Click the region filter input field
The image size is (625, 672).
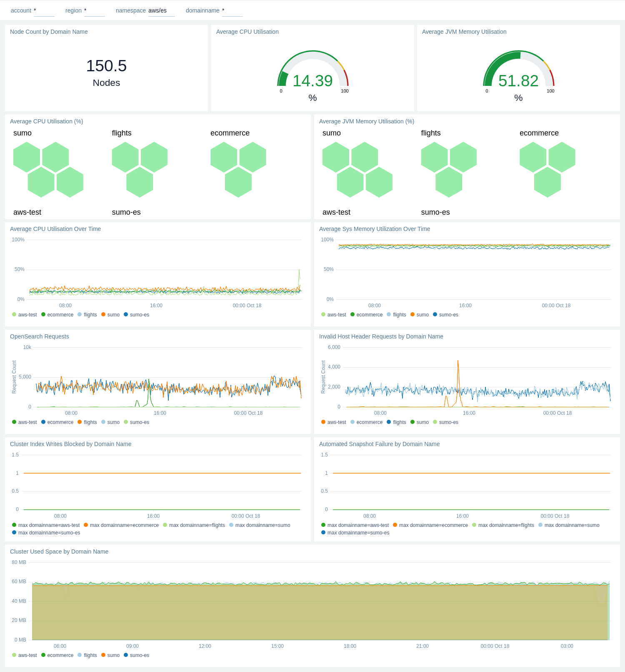coord(94,11)
